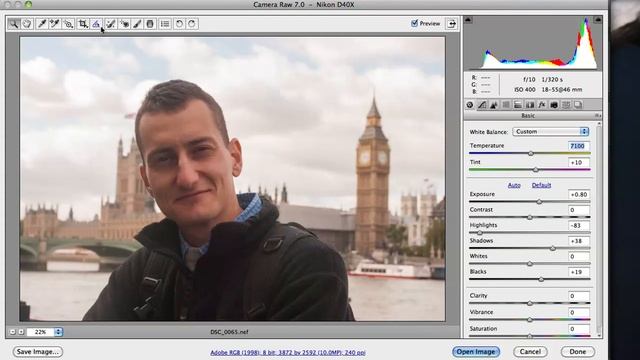Viewport: 640px width, 360px height.
Task: Toggle full screen mode icon beside Preview
Action: [452, 24]
